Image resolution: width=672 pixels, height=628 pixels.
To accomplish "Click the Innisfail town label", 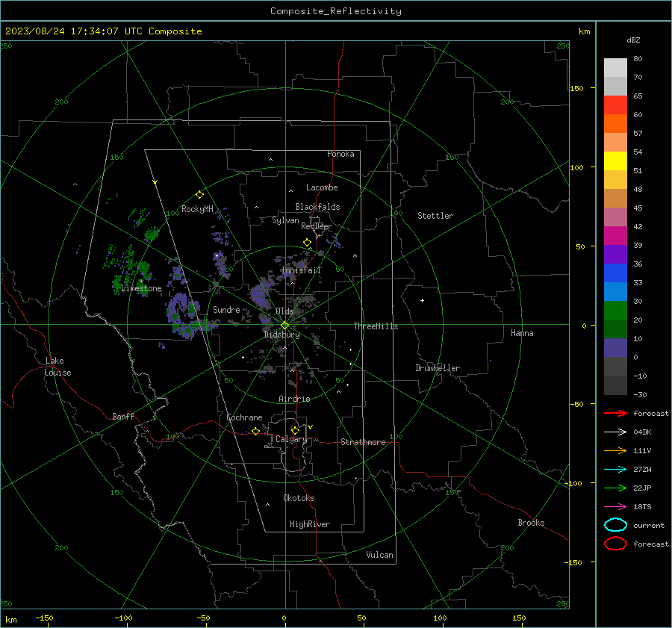I will [x=301, y=270].
